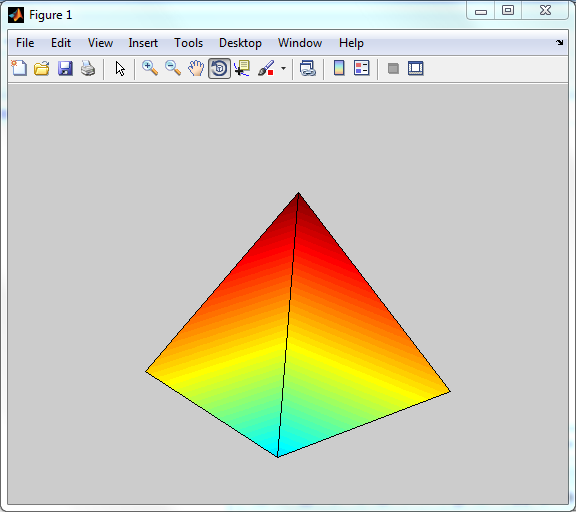Expand the brush color dropdown arrow
Viewport: 576px width, 512px height.
283,68
